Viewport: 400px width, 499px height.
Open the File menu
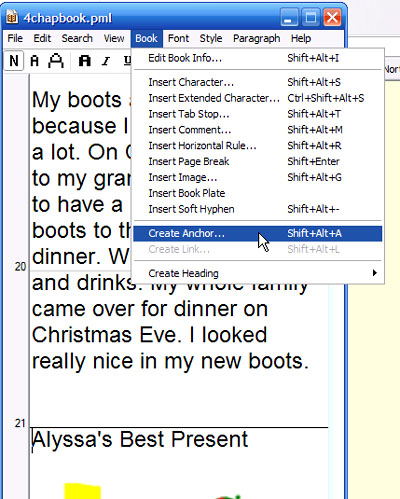[15, 38]
